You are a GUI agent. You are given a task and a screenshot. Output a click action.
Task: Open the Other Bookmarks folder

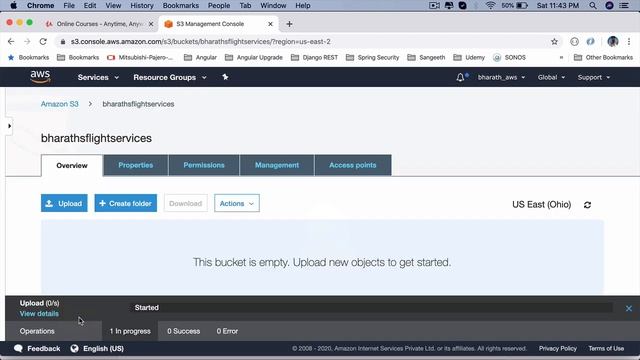pyautogui.click(x=603, y=58)
